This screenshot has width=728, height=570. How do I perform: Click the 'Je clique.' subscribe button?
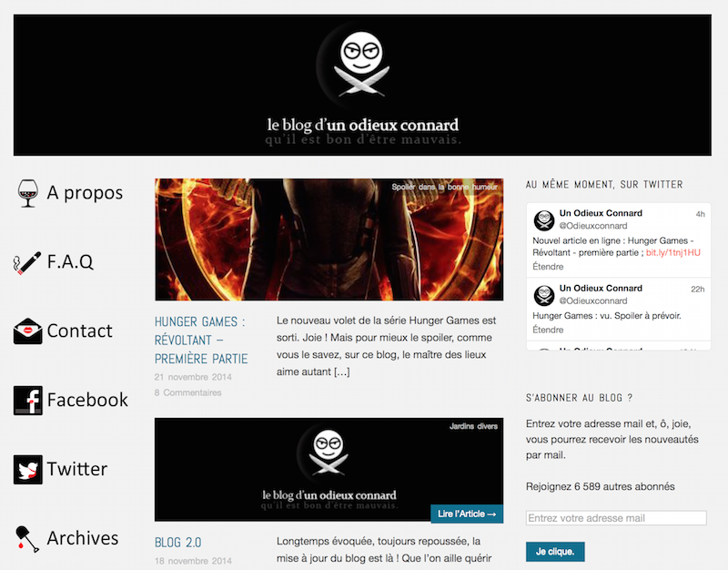pos(555,552)
